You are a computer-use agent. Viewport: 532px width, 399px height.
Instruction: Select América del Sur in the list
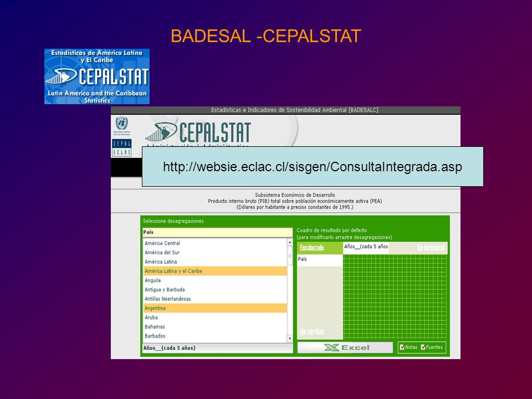tap(215, 253)
